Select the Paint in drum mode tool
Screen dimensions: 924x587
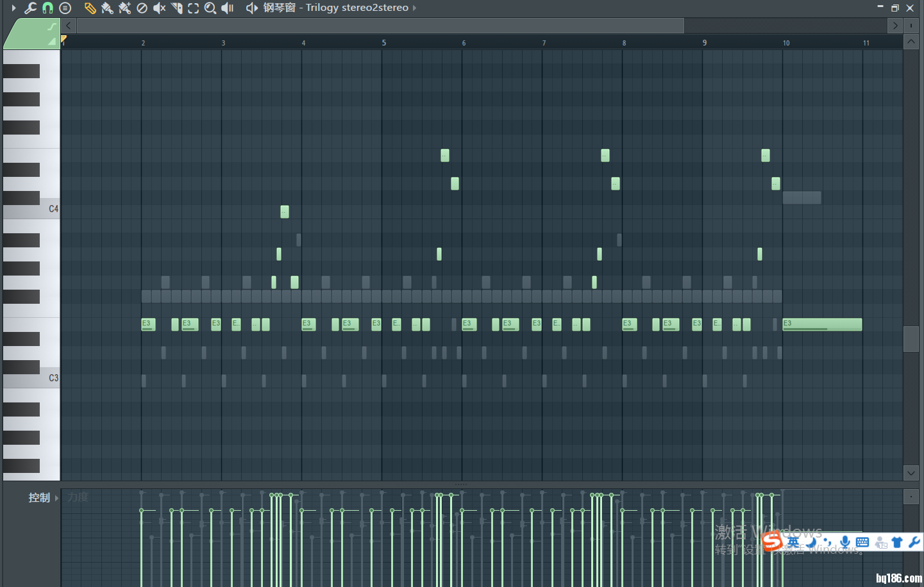pos(124,8)
